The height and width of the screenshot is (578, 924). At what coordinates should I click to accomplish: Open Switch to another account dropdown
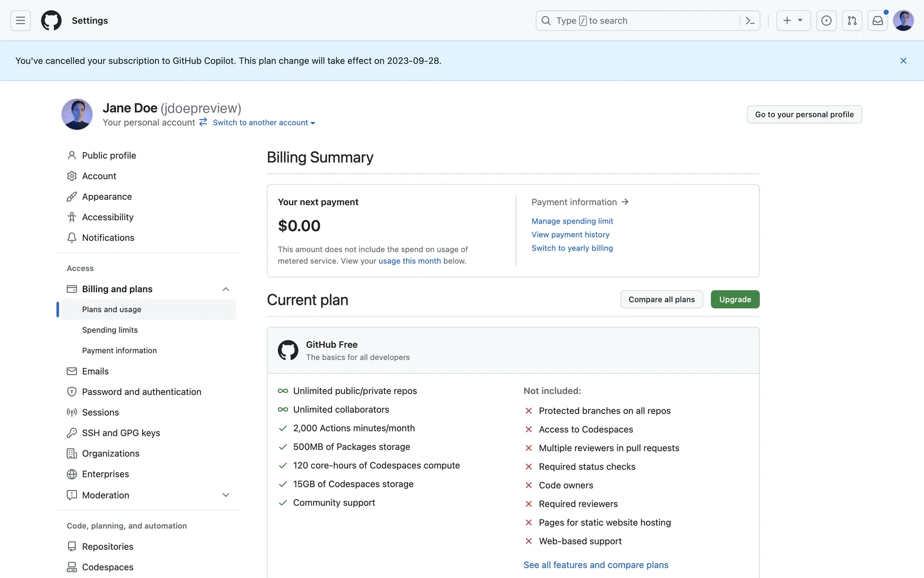tap(264, 123)
